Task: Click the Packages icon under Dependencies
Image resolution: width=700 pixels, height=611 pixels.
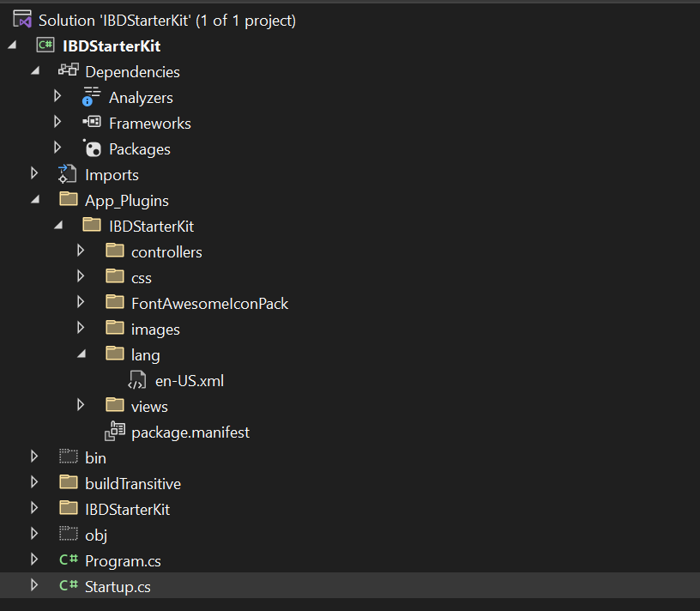Action: pyautogui.click(x=92, y=148)
